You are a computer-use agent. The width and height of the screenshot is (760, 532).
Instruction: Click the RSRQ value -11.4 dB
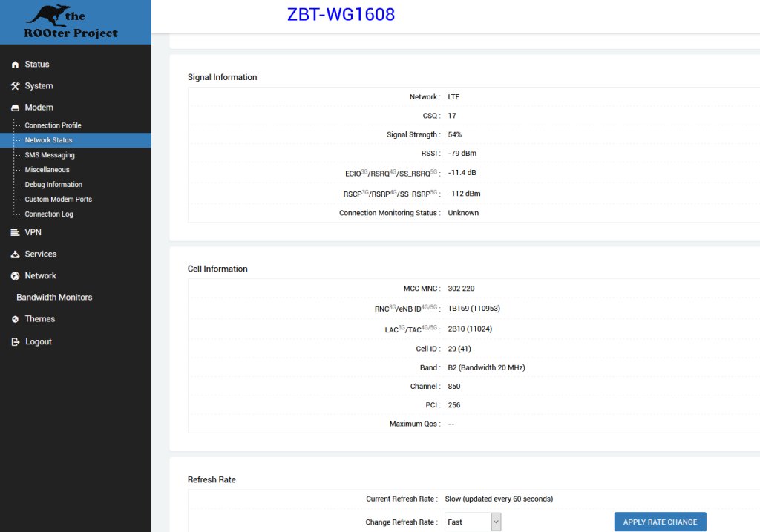click(x=462, y=172)
